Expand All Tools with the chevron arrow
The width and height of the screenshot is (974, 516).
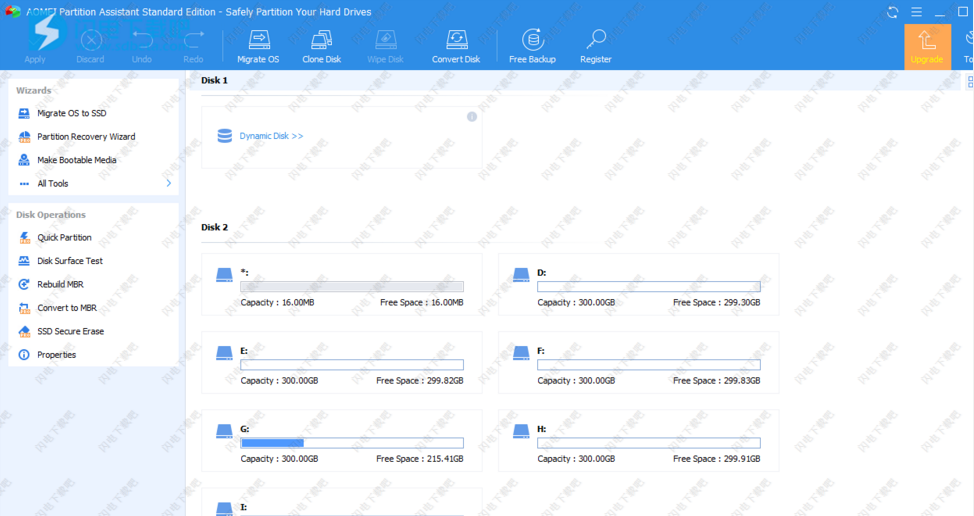(168, 183)
